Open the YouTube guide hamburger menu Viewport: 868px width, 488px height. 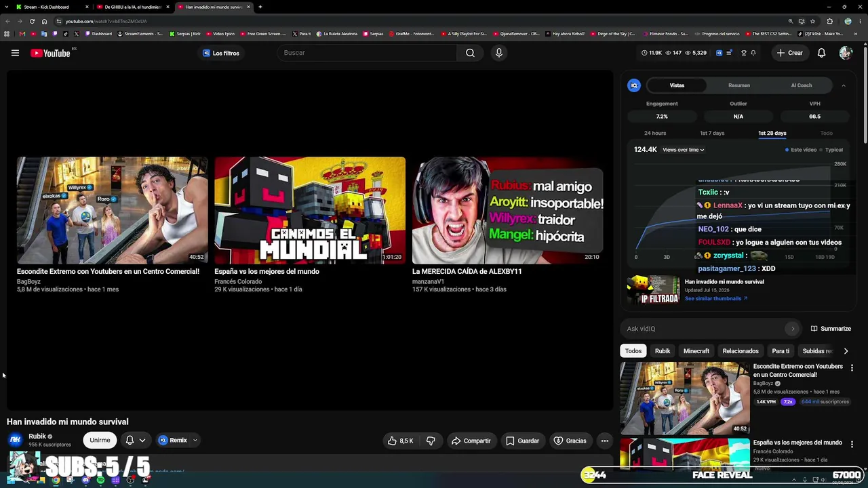tap(15, 53)
